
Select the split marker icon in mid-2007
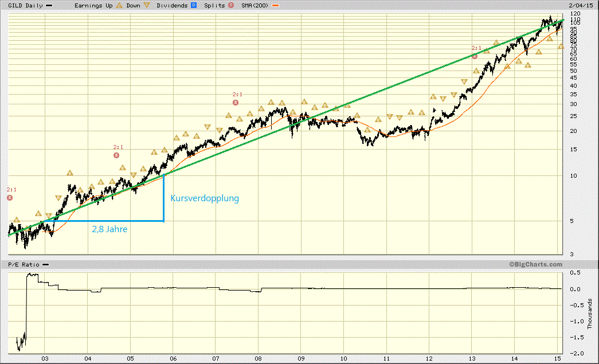click(x=236, y=103)
